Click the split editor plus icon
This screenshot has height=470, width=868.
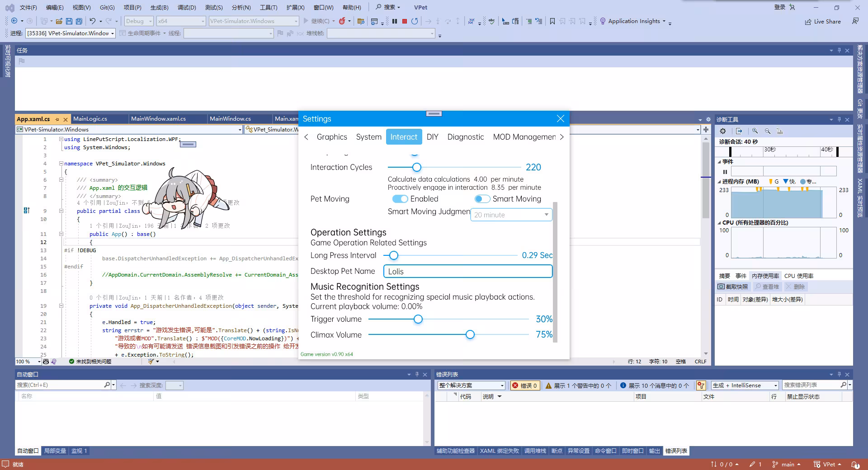[x=706, y=130]
